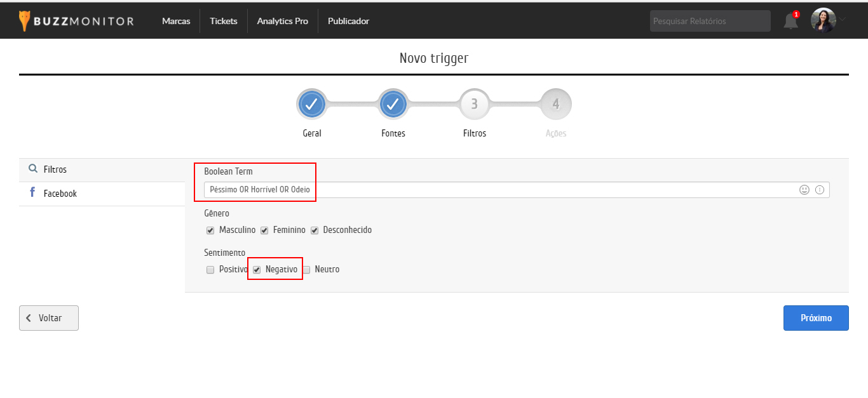Click the Buzzmonitor fox logo
The image size is (868, 398).
[x=25, y=21]
